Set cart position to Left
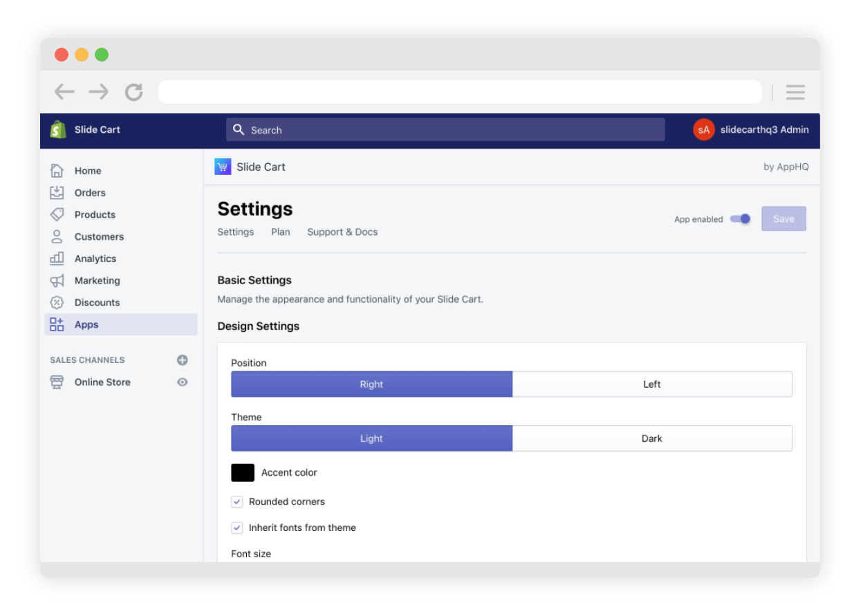The height and width of the screenshot is (616, 861). click(x=652, y=384)
